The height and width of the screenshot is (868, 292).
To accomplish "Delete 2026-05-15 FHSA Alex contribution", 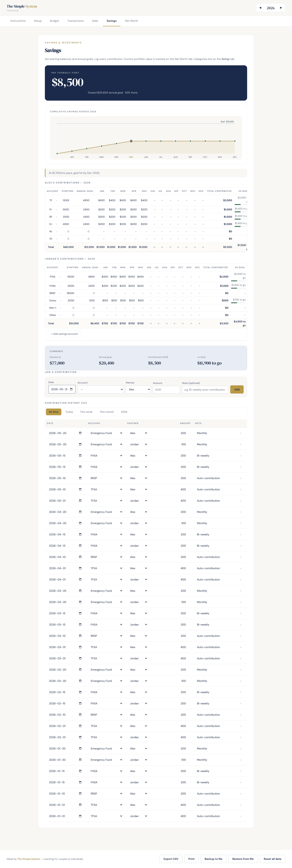I will (241, 456).
